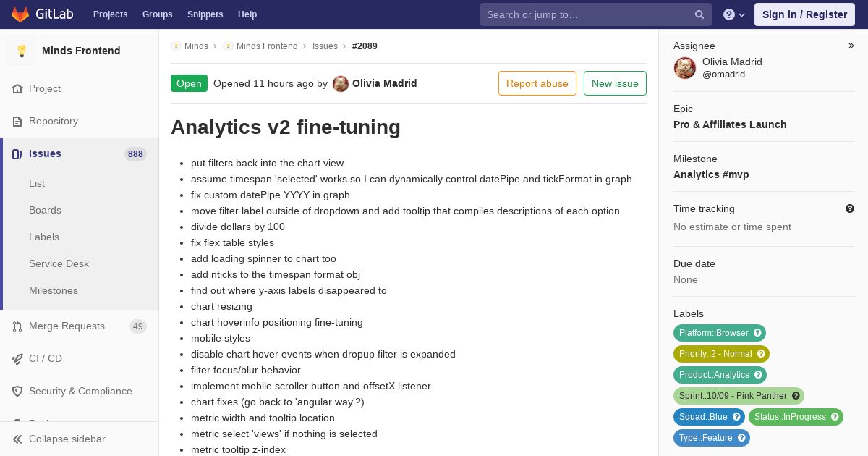Viewport: 868px width, 456px height.
Task: Click the GitLab fox logo
Action: 20,14
